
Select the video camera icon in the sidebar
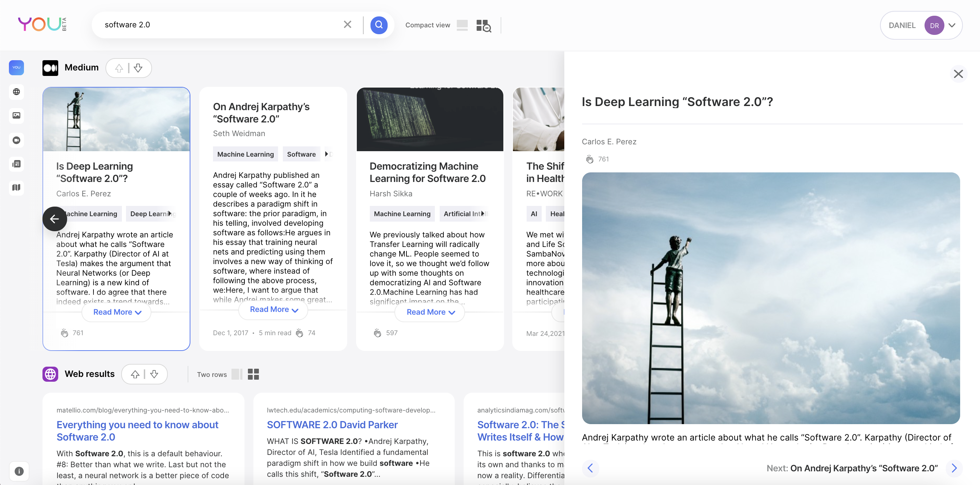tap(16, 140)
